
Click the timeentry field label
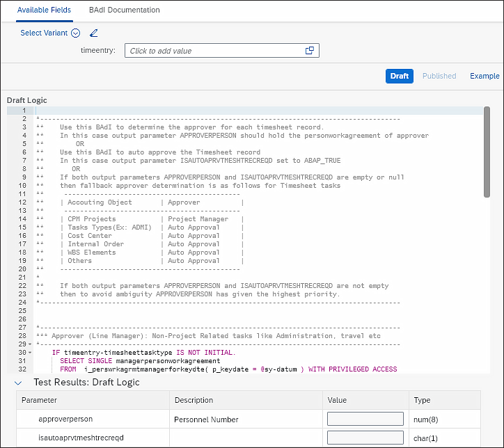pyautogui.click(x=97, y=50)
